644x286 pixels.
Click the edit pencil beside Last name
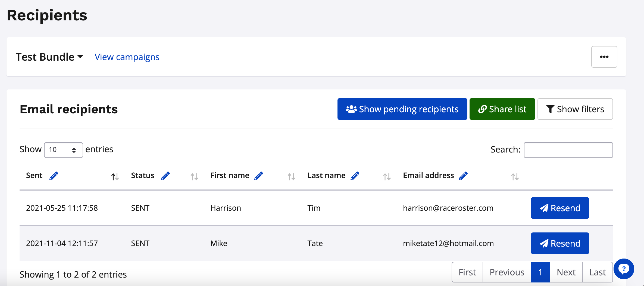point(355,176)
